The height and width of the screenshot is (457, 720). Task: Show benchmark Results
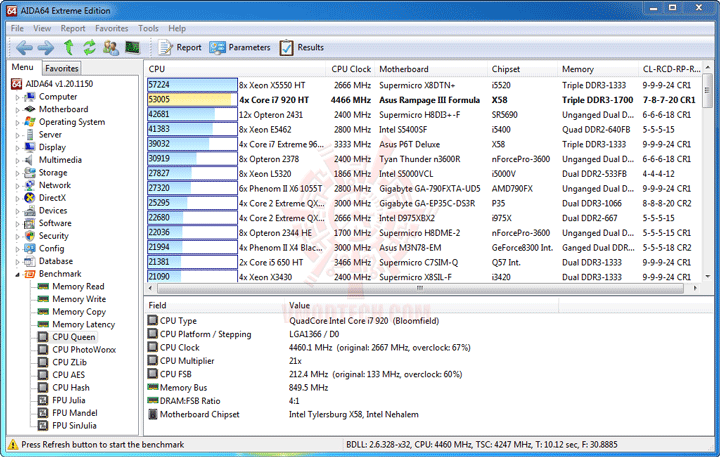[x=302, y=47]
